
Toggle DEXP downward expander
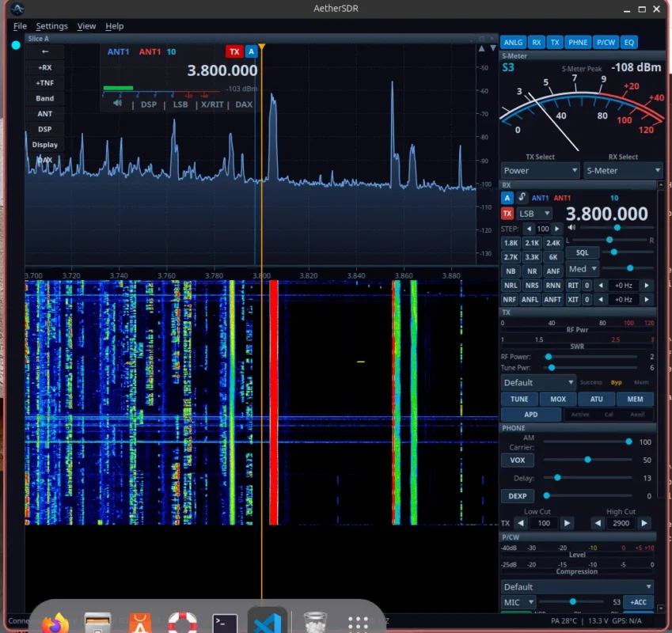(518, 496)
